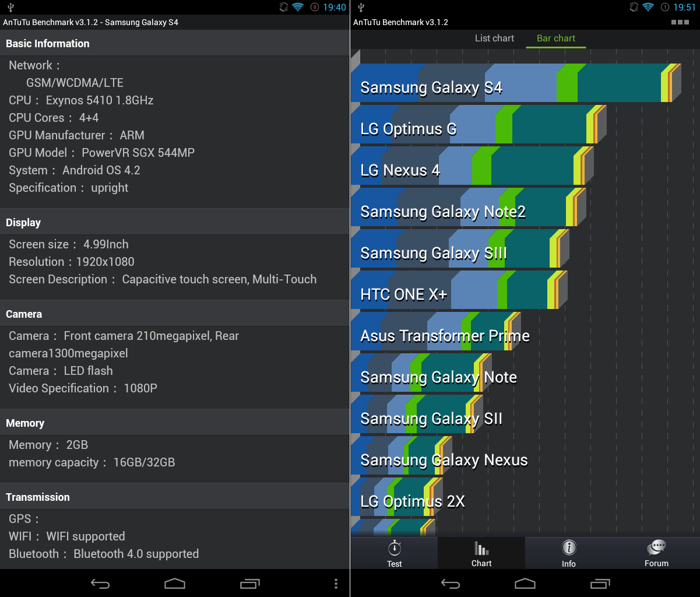Click the System Android OS 4.2 line
Image resolution: width=700 pixels, height=597 pixels.
(75, 170)
